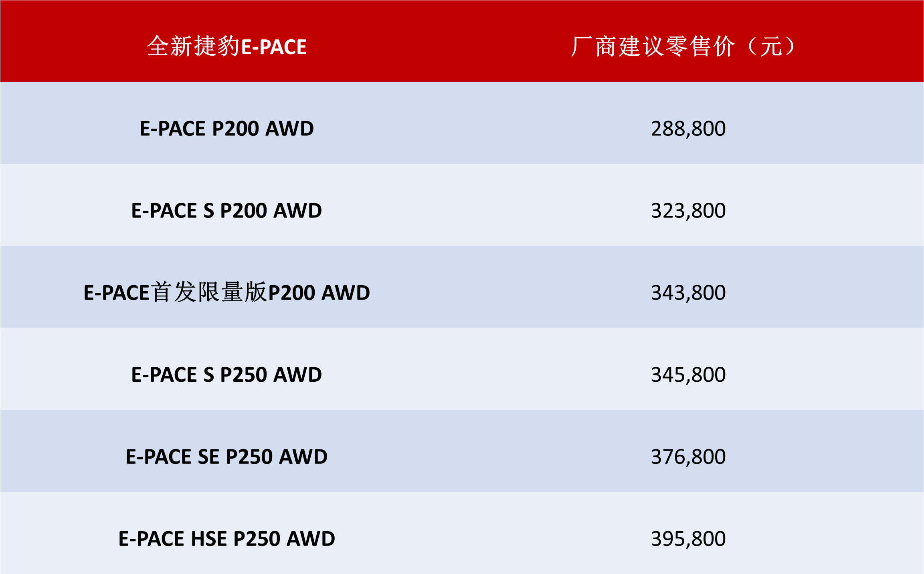Click the 376,800 price value

coord(688,457)
